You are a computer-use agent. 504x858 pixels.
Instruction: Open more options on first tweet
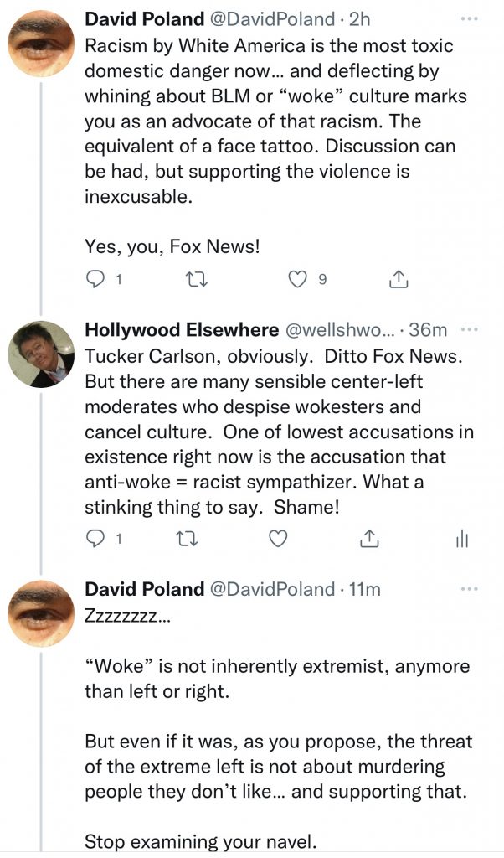[x=469, y=20]
